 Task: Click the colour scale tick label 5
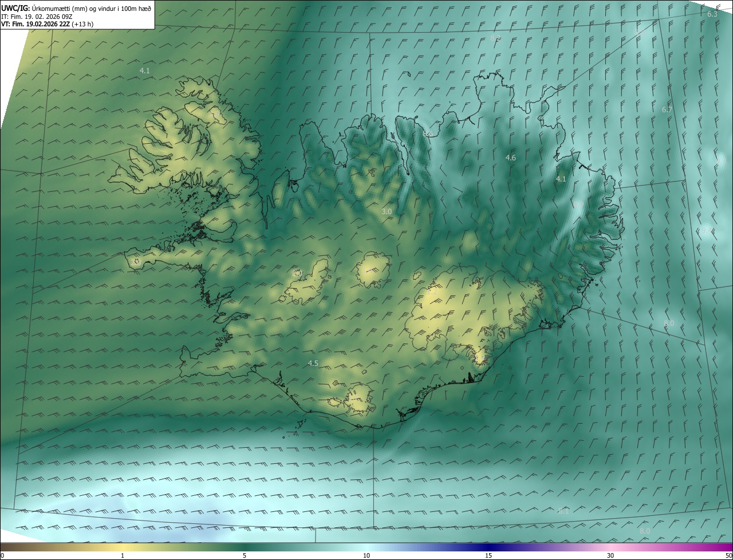click(x=245, y=555)
